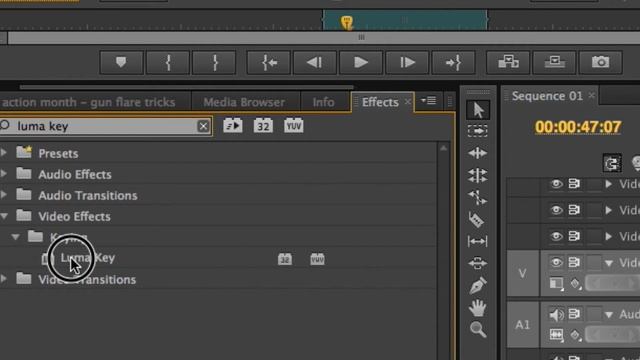Select the Zoom magnifier tool
The width and height of the screenshot is (640, 360).
(478, 329)
